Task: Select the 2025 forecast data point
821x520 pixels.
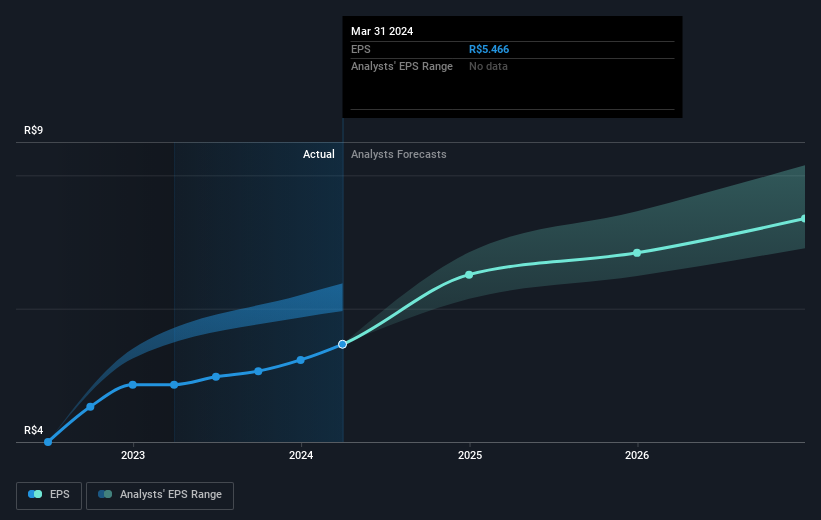Action: (x=469, y=275)
